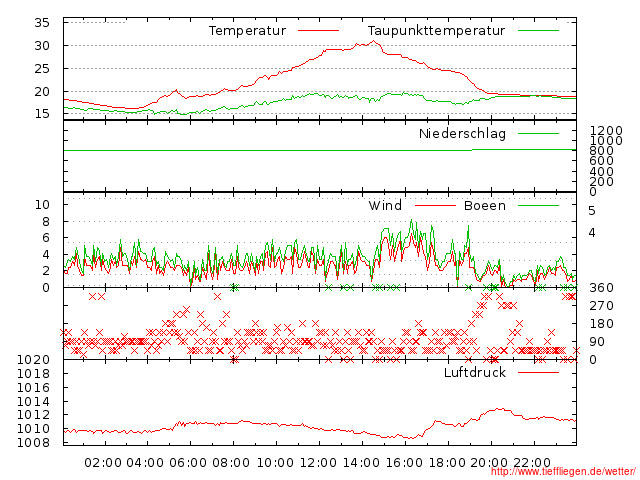Click the 25 temperature axis value
Viewport: 640px width, 480px height.
click(42, 69)
